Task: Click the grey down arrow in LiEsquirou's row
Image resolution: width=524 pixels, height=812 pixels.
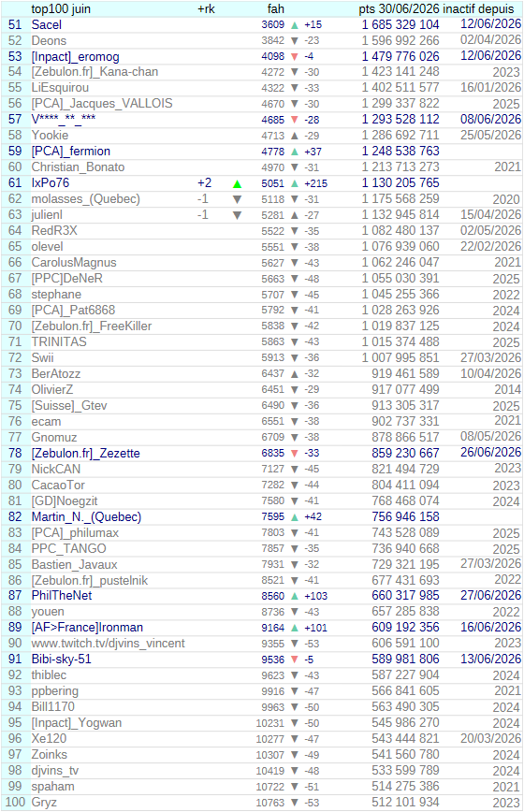Action: (295, 88)
